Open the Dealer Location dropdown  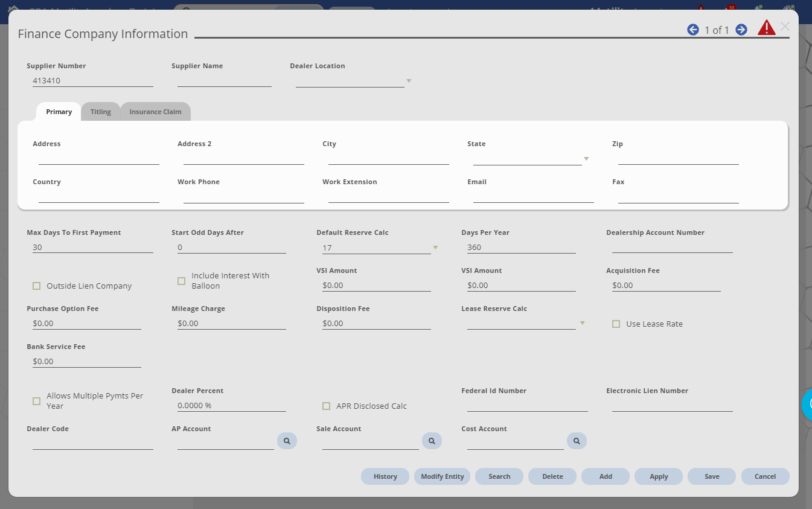(x=409, y=81)
